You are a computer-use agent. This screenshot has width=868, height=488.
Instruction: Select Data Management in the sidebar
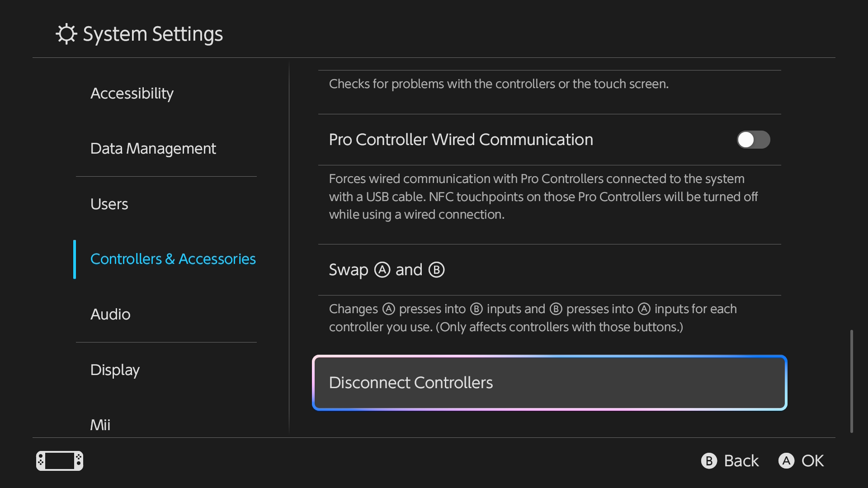click(153, 149)
